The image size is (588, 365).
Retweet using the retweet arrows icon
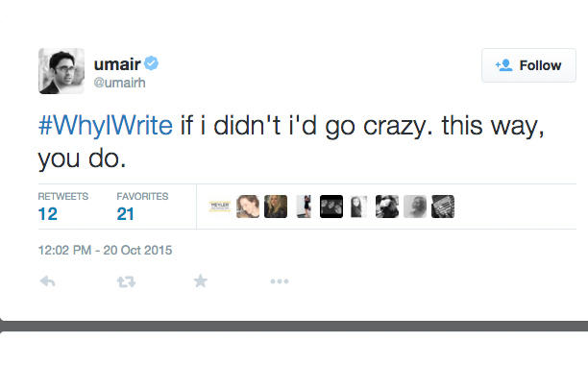coord(126,281)
